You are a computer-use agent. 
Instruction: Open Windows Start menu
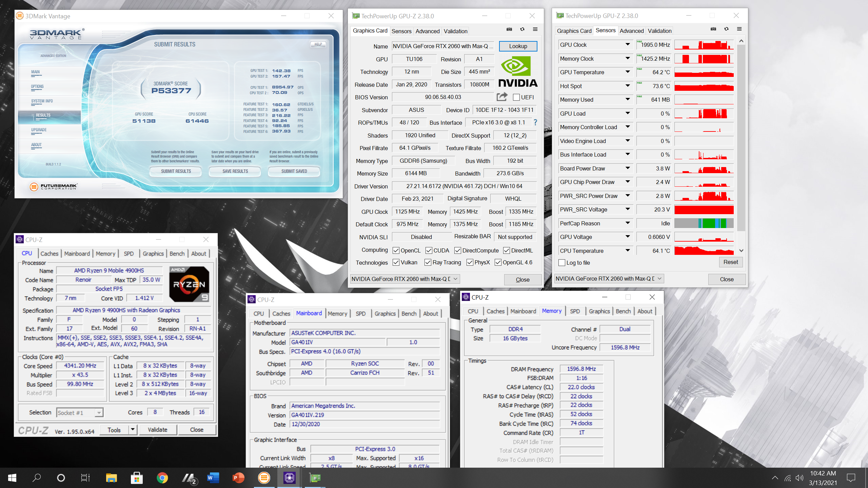click(x=12, y=478)
